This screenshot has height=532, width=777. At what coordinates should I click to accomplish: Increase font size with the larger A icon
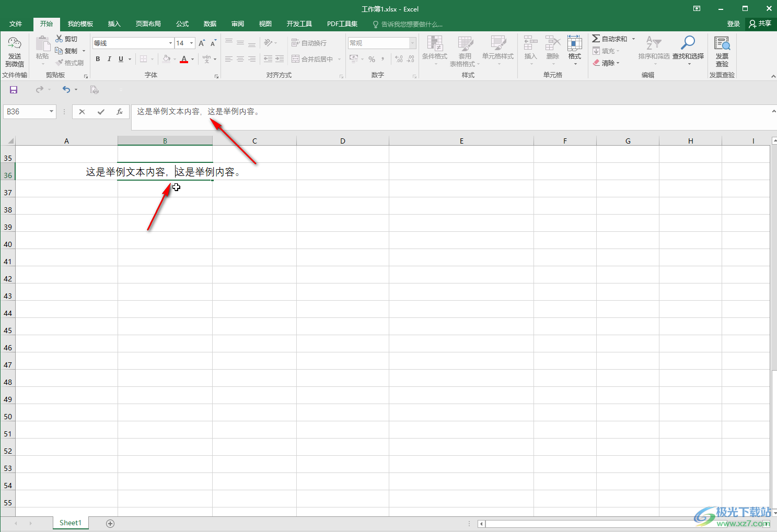[x=202, y=43]
